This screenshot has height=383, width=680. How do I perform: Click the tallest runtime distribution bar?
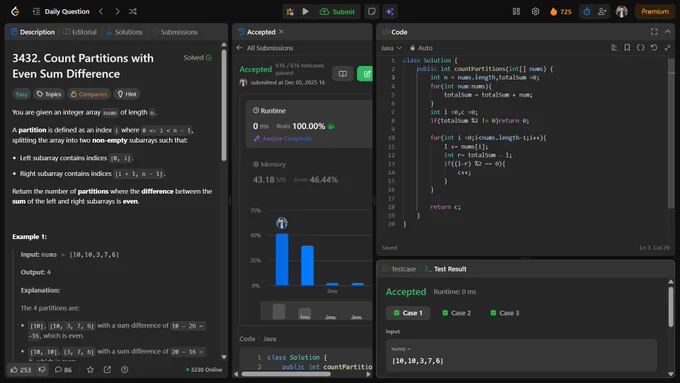click(x=282, y=259)
